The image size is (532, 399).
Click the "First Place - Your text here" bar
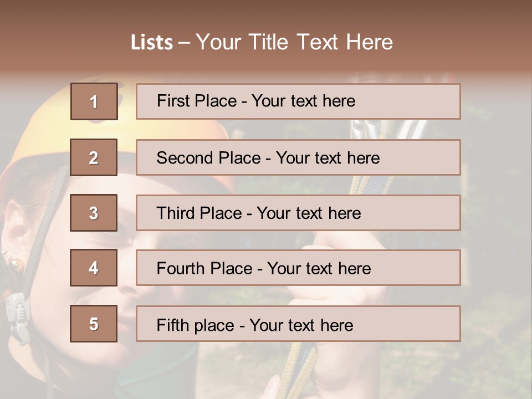(298, 101)
